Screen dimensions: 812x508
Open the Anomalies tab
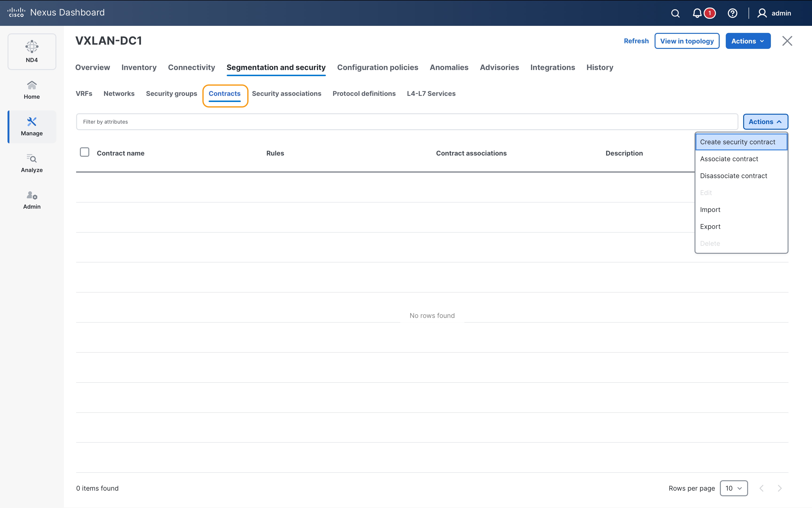[x=449, y=67]
